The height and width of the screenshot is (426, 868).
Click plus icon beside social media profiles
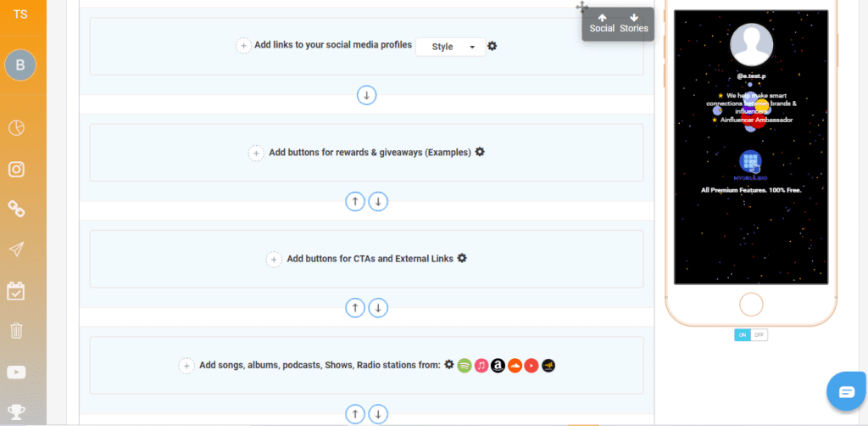tap(243, 46)
